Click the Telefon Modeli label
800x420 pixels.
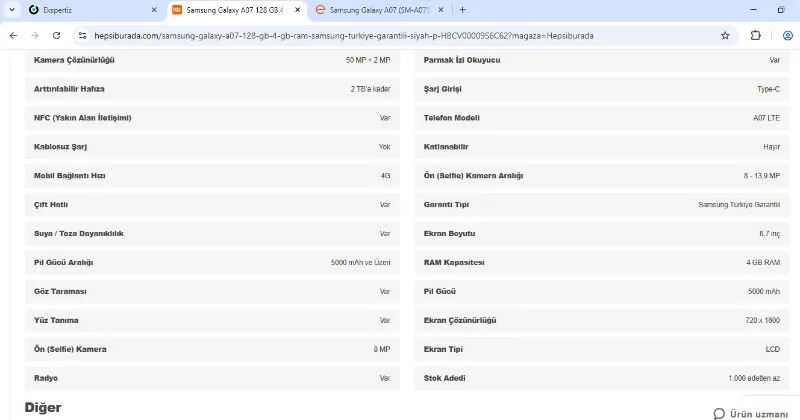(x=452, y=118)
